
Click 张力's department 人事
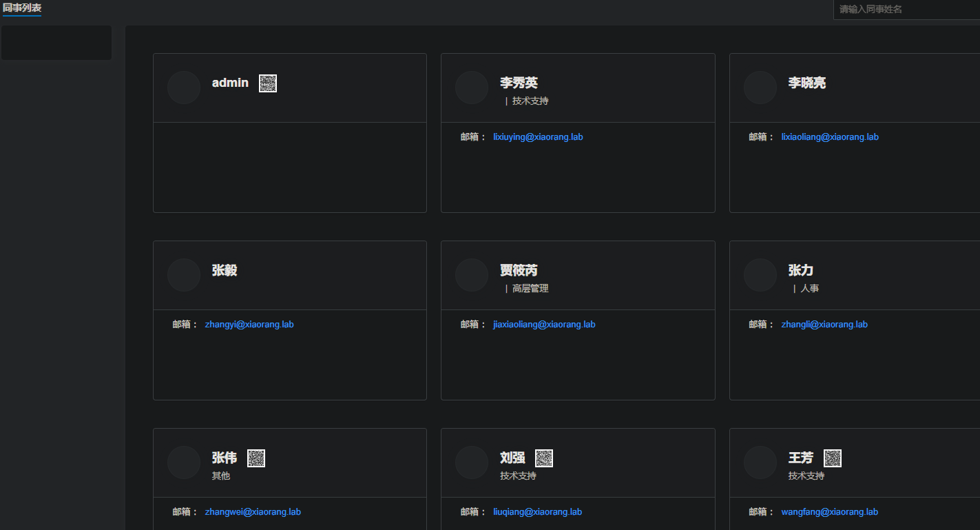pyautogui.click(x=810, y=288)
